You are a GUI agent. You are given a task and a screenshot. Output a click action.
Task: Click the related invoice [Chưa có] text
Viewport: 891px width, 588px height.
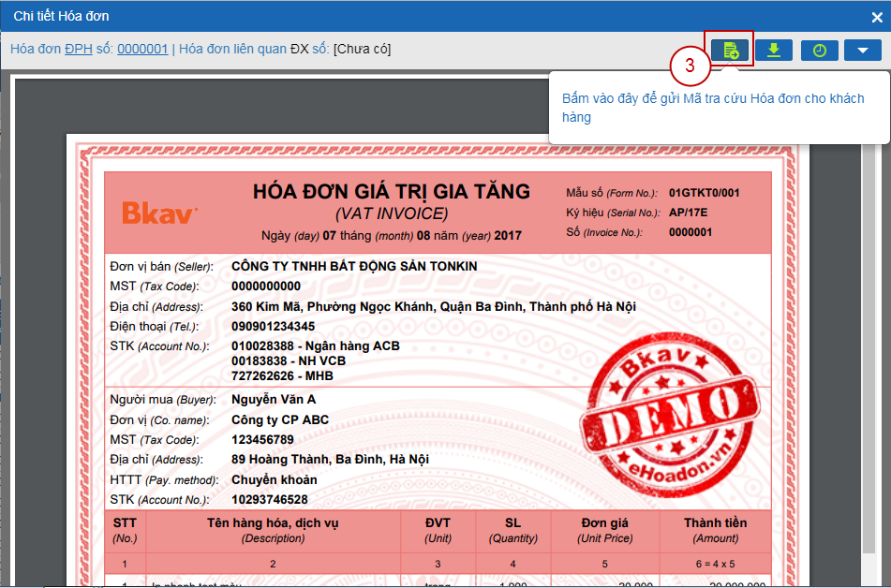click(362, 49)
